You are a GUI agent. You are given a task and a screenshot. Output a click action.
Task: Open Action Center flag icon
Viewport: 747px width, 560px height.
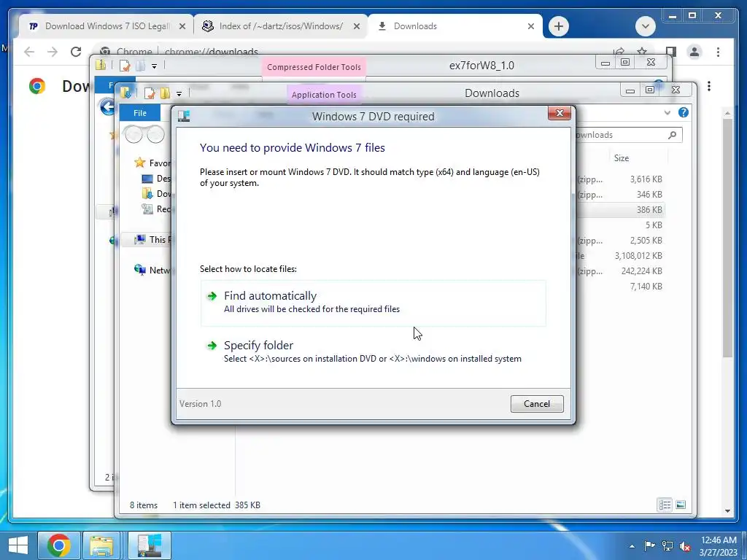coord(649,545)
